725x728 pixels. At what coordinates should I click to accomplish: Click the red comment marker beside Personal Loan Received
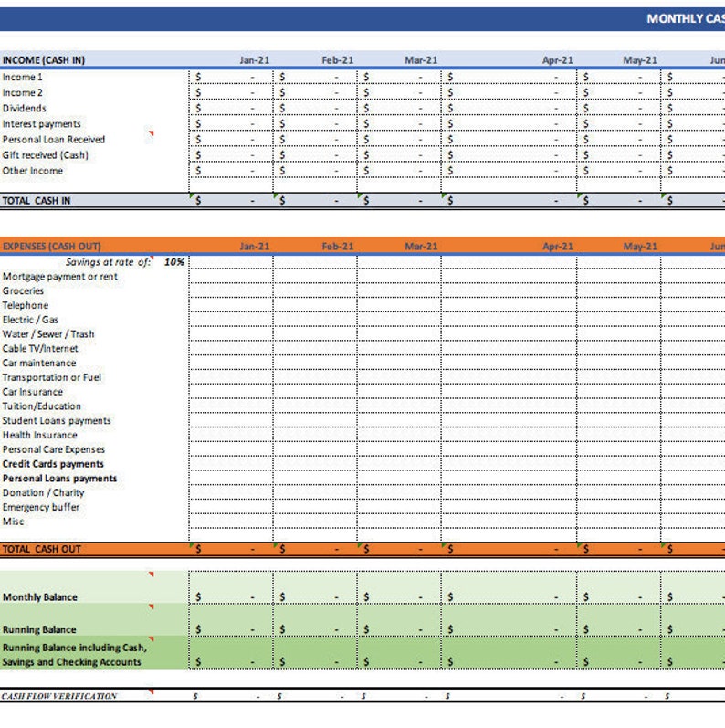click(x=151, y=133)
